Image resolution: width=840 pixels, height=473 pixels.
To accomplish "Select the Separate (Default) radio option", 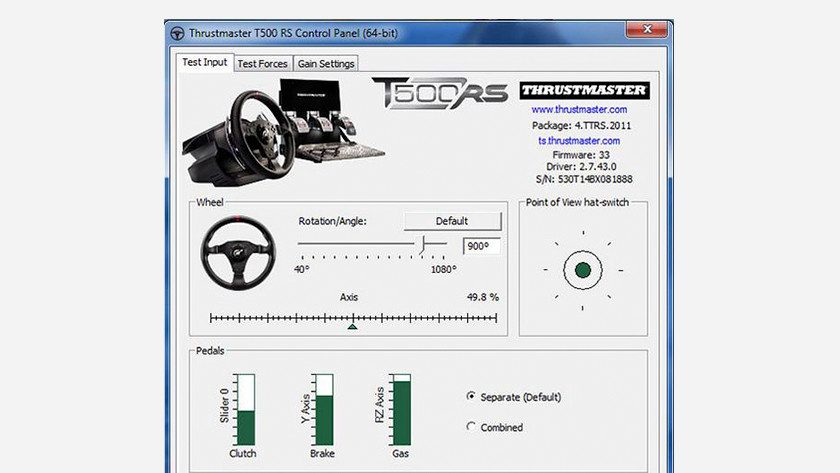I will pos(471,396).
